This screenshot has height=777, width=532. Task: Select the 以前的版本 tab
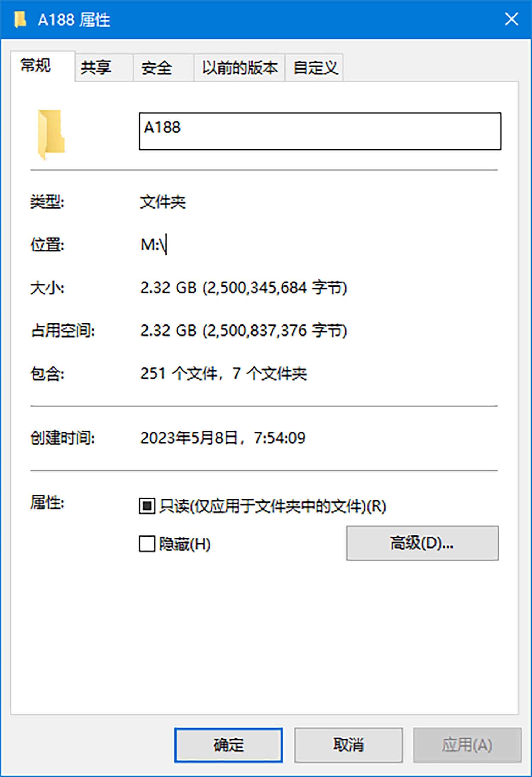tap(239, 67)
